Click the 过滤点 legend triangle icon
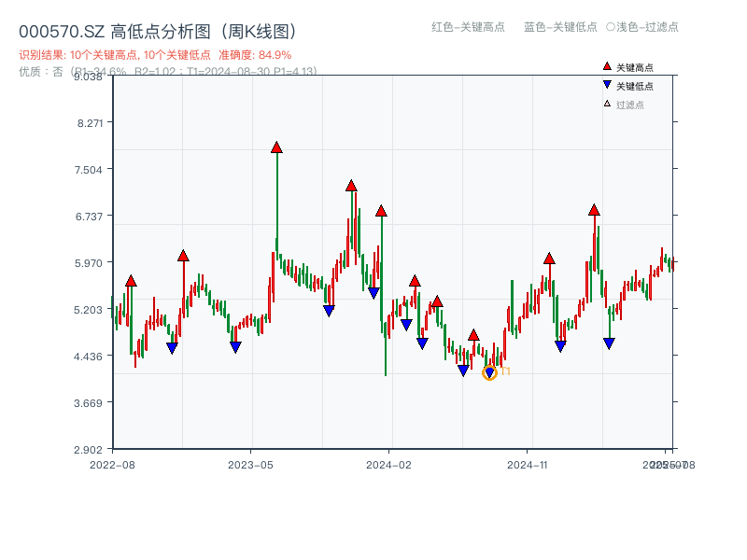 (607, 103)
